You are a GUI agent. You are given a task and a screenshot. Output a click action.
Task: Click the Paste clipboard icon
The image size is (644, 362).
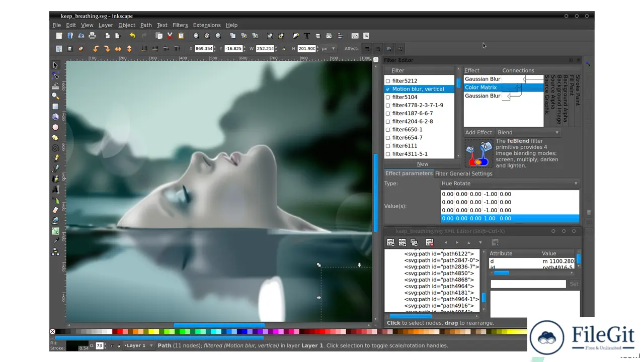pyautogui.click(x=181, y=36)
